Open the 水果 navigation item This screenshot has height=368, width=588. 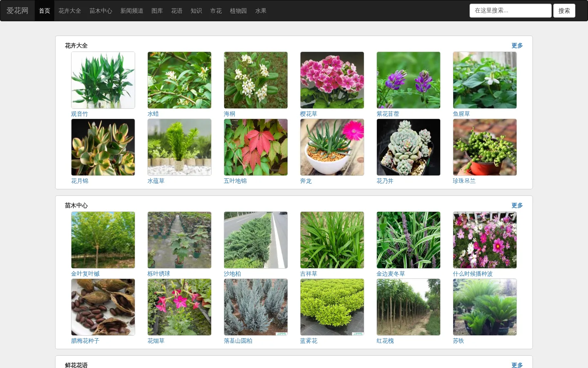coord(261,11)
